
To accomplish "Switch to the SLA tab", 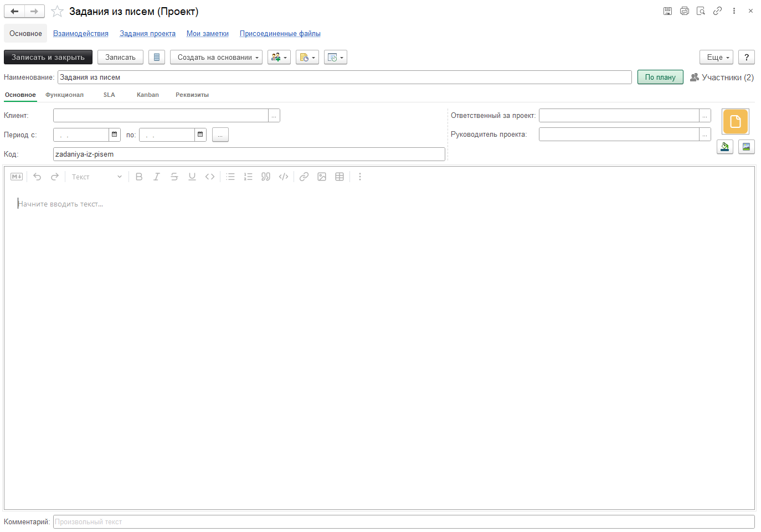I will pyautogui.click(x=109, y=95).
